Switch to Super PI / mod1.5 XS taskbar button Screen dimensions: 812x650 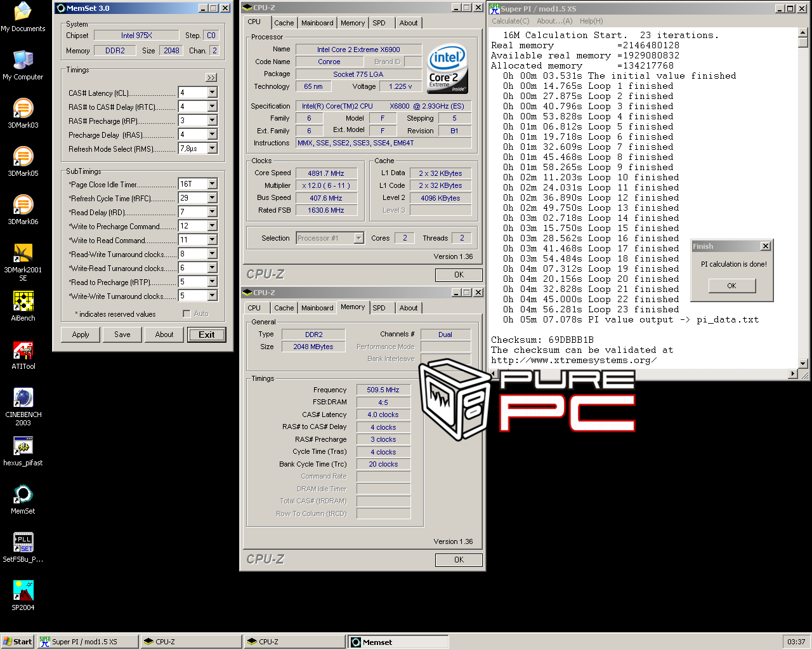pos(87,642)
